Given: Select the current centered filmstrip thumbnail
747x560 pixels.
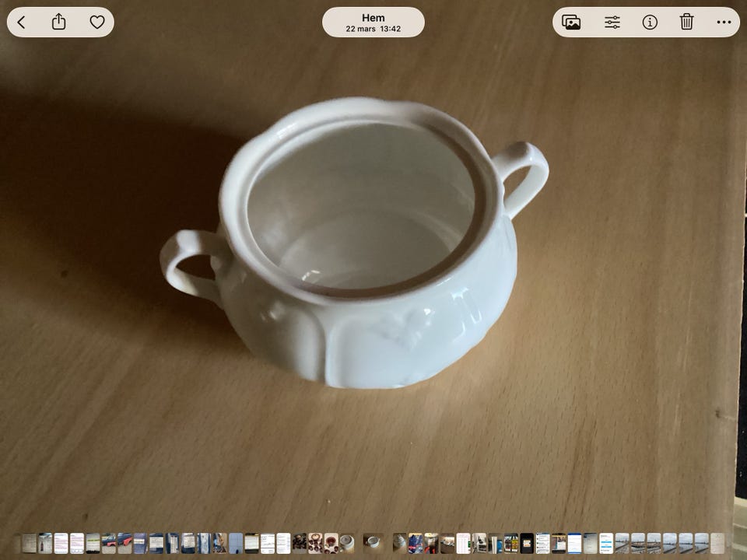Looking at the screenshot, I should click(373, 542).
